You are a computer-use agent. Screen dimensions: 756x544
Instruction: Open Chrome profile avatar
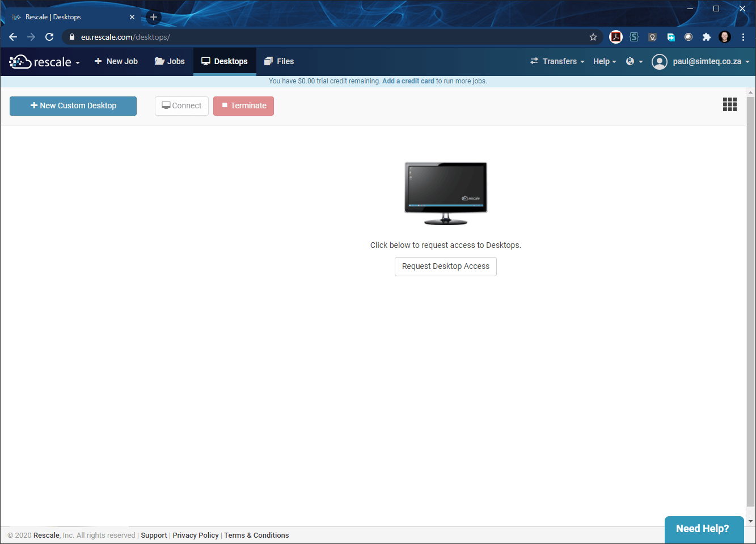[x=724, y=37]
